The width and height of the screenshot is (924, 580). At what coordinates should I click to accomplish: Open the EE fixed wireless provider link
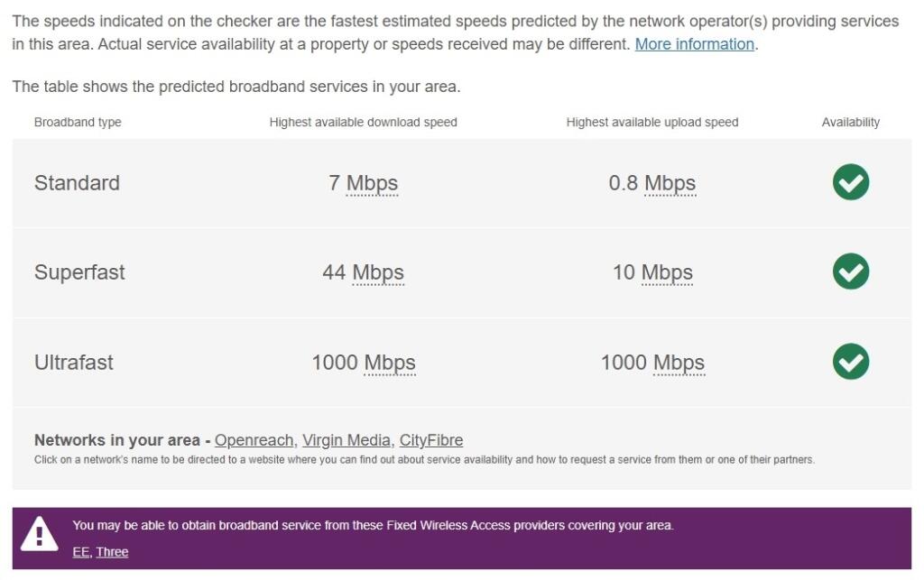[81, 551]
